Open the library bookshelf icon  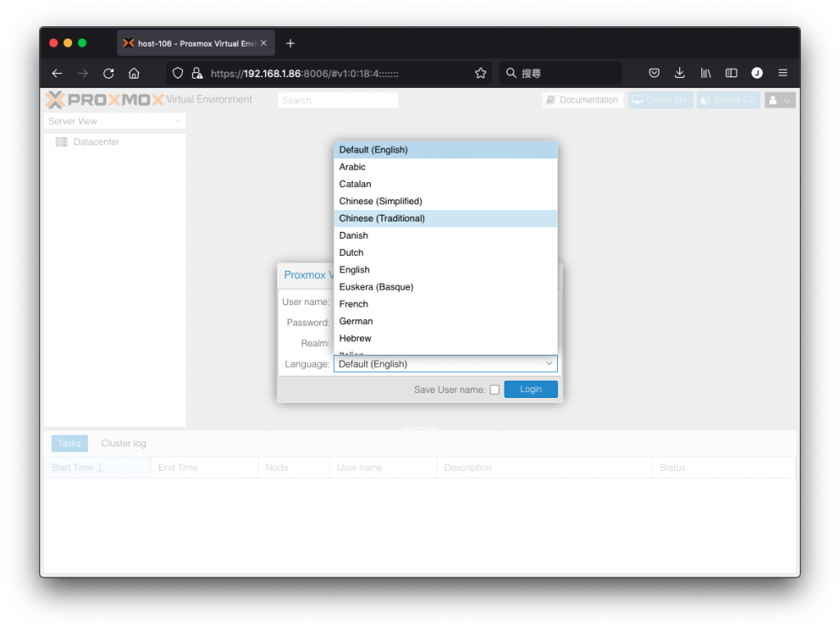point(705,73)
